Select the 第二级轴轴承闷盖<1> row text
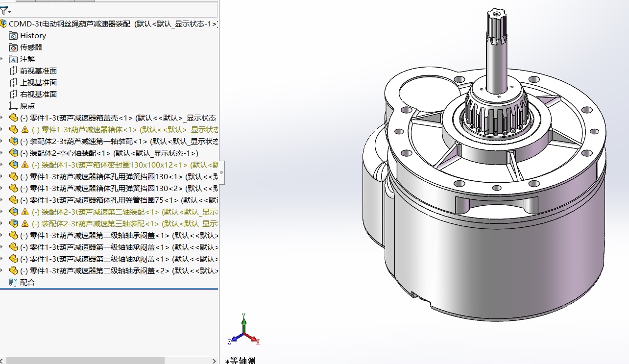This screenshot has height=364, width=629. click(x=119, y=235)
